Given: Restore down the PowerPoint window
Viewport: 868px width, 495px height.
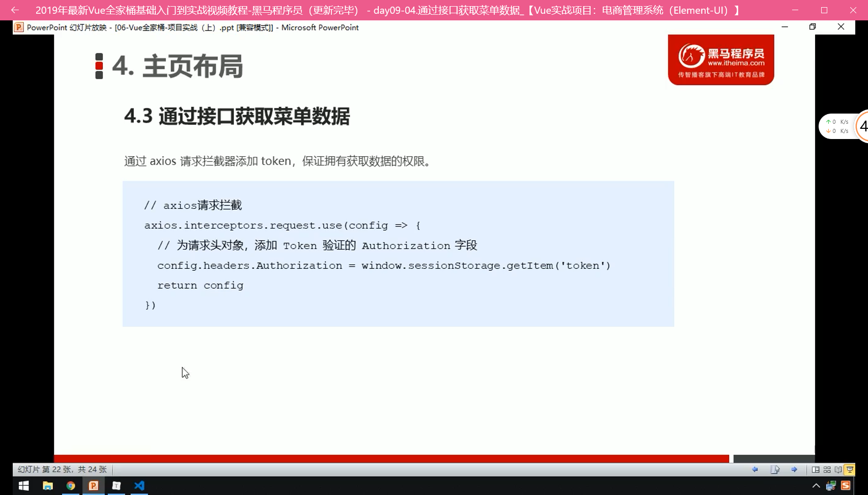Looking at the screenshot, I should pos(813,27).
